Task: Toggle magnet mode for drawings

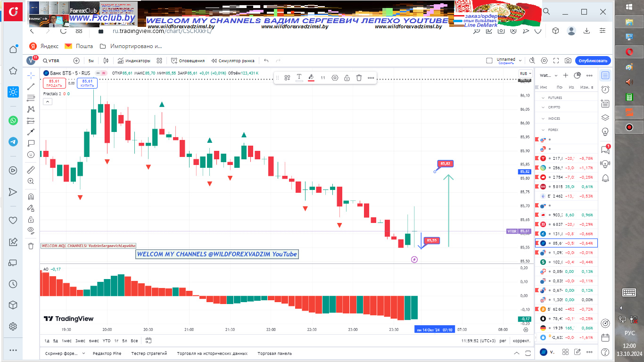Action: [x=31, y=197]
